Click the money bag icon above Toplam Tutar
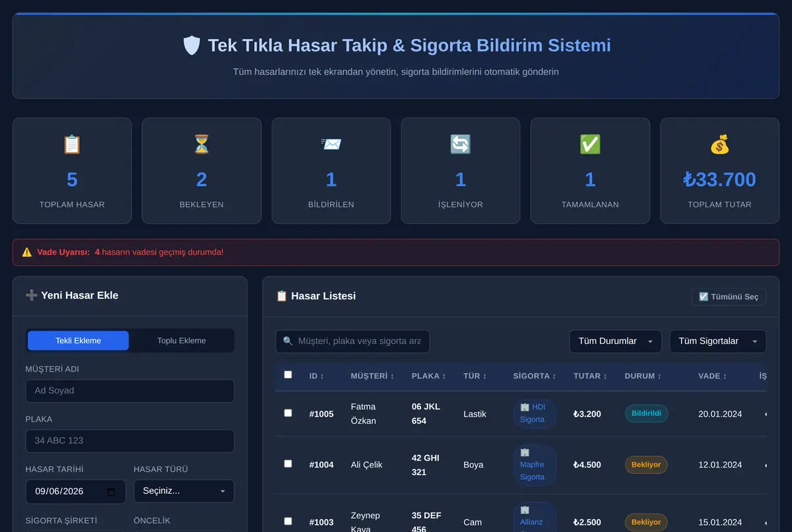Viewport: 792px width, 532px height. tap(719, 145)
